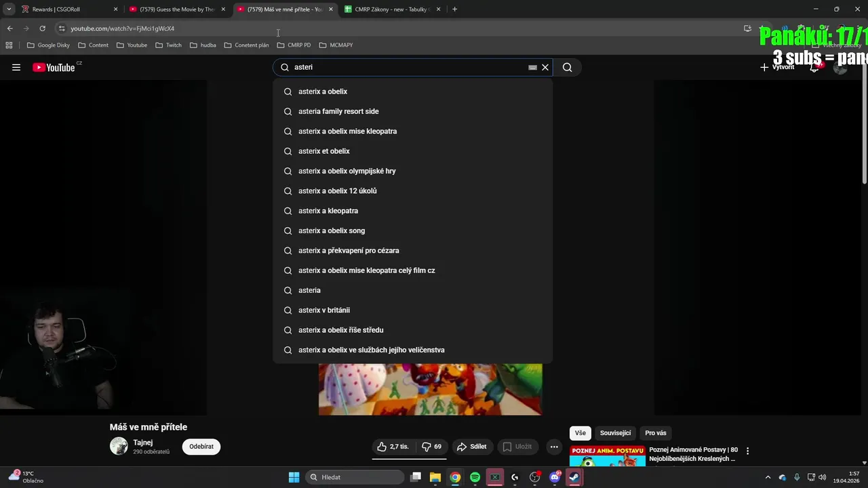
Task: Like the video (2,7 tis.)
Action: pos(393,447)
